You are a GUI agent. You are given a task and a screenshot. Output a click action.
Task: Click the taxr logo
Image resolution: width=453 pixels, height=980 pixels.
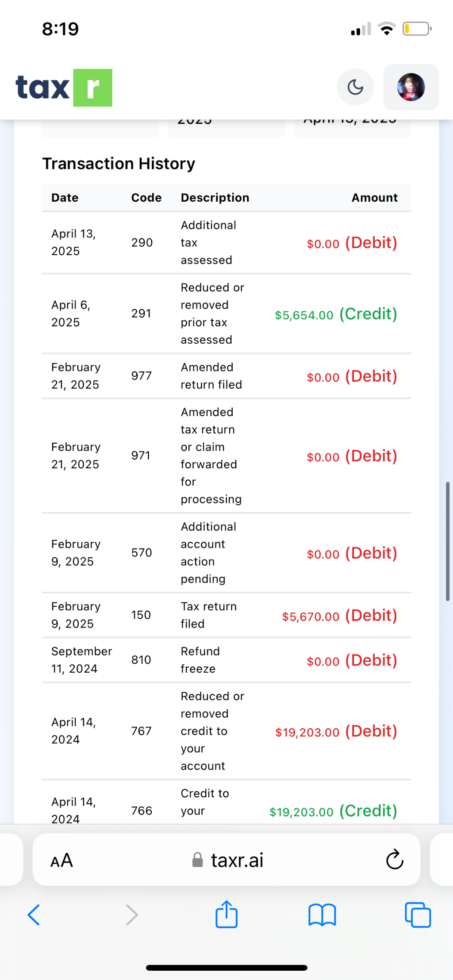pos(64,88)
